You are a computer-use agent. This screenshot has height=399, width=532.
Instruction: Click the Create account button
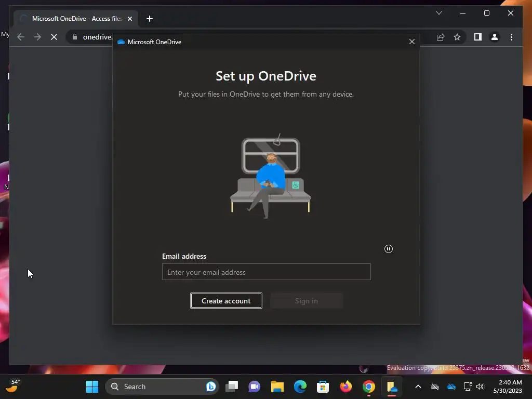point(226,301)
